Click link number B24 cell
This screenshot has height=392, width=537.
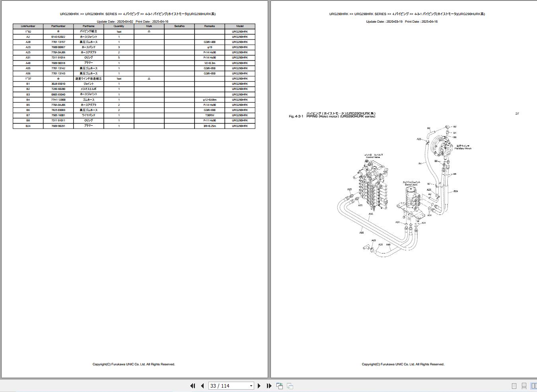28,126
